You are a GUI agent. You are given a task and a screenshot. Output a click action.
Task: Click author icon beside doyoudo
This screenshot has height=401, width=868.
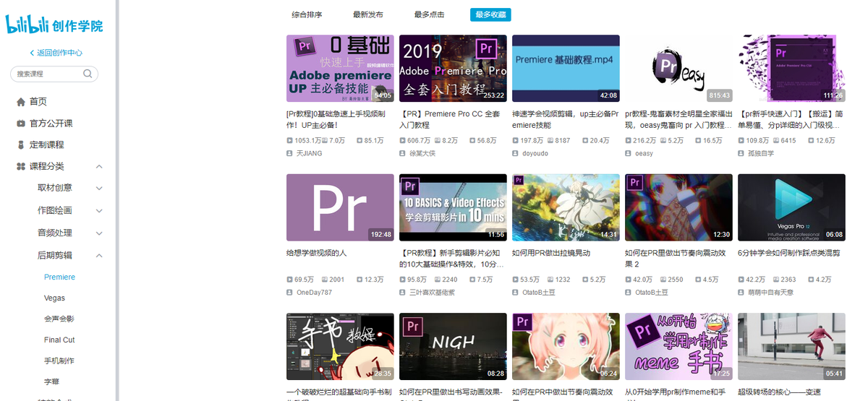click(516, 153)
